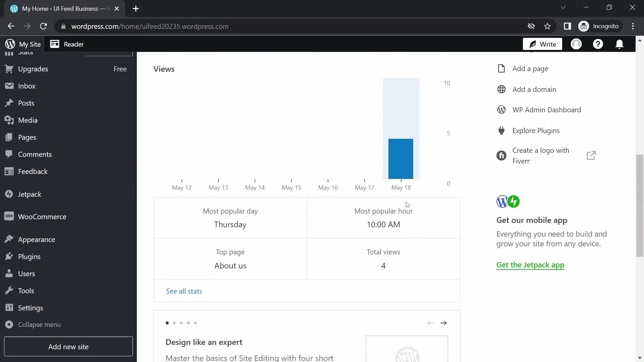Open Feedback in the sidebar
The width and height of the screenshot is (644, 362).
coord(33,171)
